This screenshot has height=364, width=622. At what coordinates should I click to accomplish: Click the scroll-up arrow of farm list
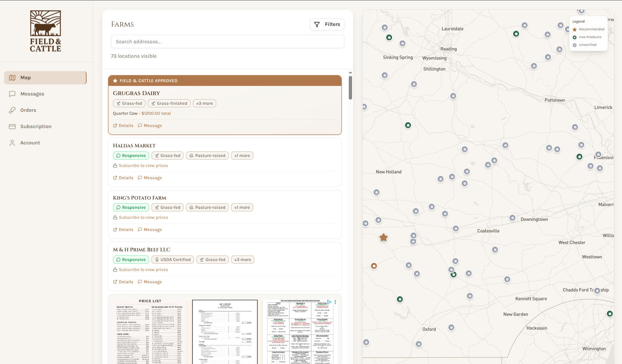350,73
